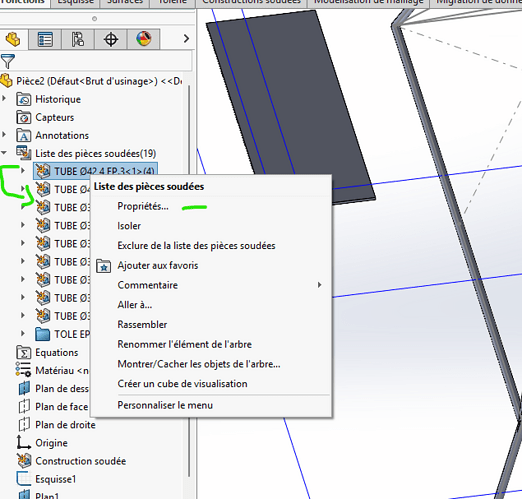Viewport: 522px width, 499px height.
Task: Choose Aller à... in the context menu
Action: coord(135,305)
